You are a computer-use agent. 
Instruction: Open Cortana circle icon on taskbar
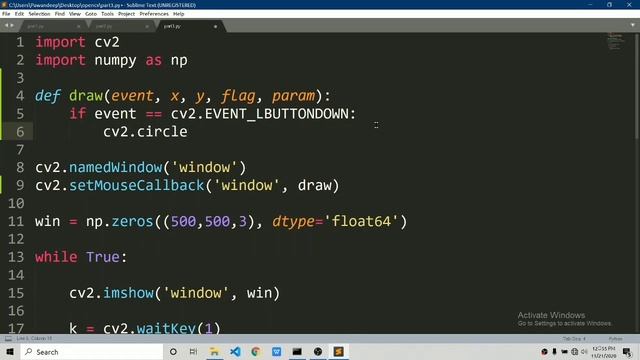point(173,352)
